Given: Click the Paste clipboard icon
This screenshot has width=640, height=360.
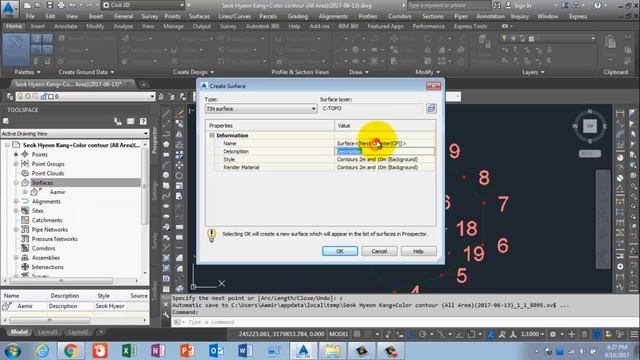Looking at the screenshot, I should coord(611,43).
